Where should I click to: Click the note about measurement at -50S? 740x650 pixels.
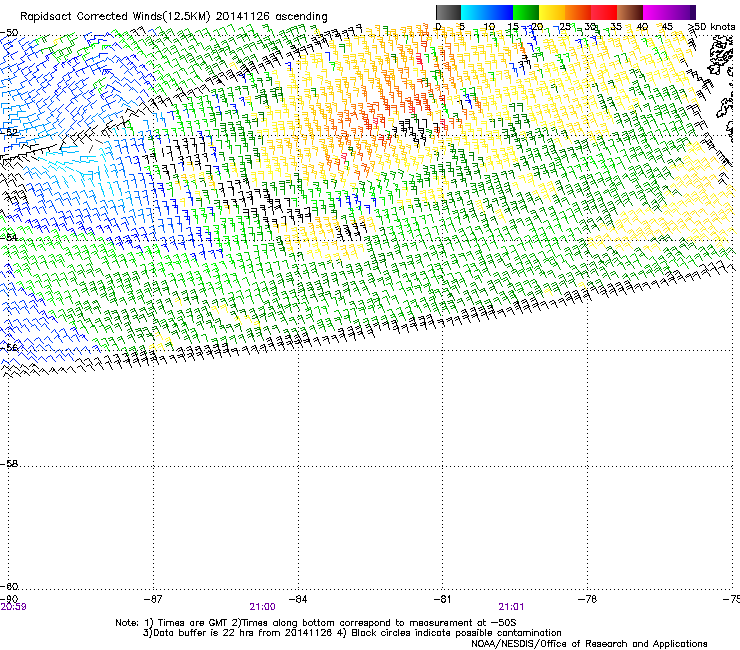click(x=373, y=623)
